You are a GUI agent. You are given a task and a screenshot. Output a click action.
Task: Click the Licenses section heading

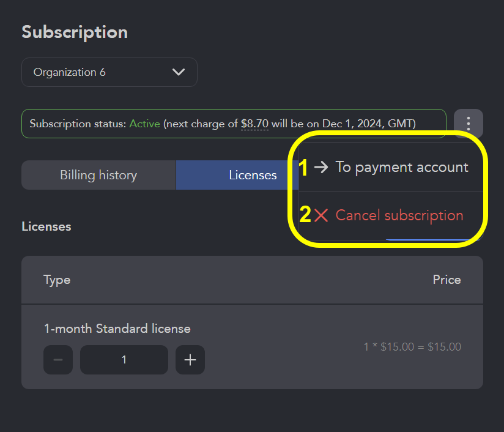click(46, 226)
